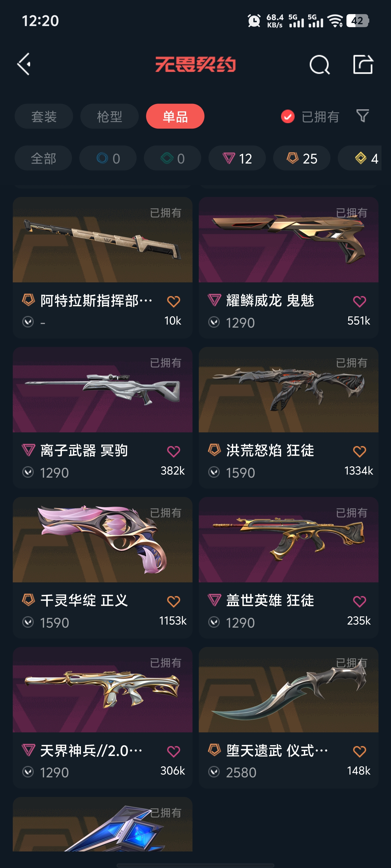The width and height of the screenshot is (391, 868).
Task: Tap heart on 盖世英雄 狂徒
Action: (359, 601)
